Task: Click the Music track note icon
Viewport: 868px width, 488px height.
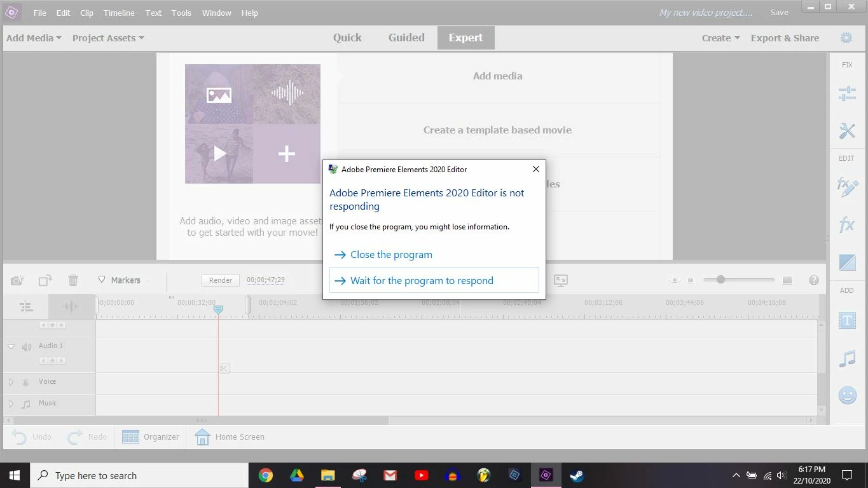Action: (26, 404)
